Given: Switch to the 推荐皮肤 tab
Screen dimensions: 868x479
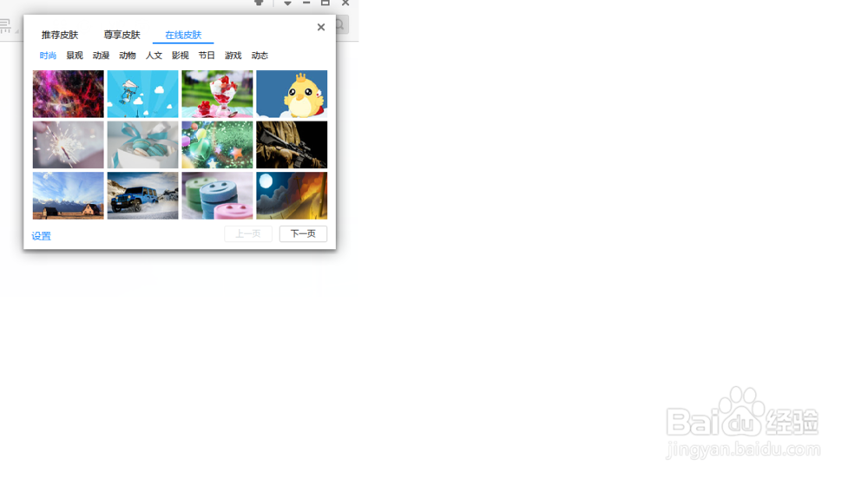Looking at the screenshot, I should pyautogui.click(x=60, y=35).
